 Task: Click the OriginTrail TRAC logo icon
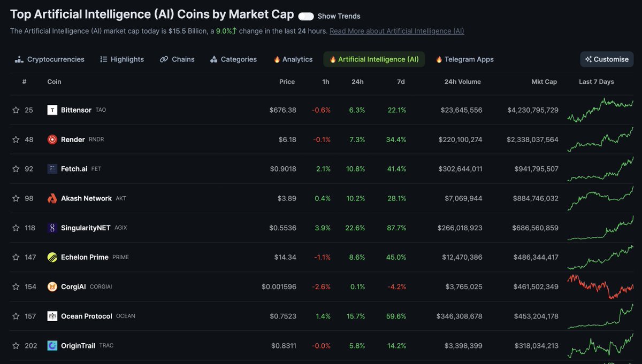pyautogui.click(x=52, y=345)
